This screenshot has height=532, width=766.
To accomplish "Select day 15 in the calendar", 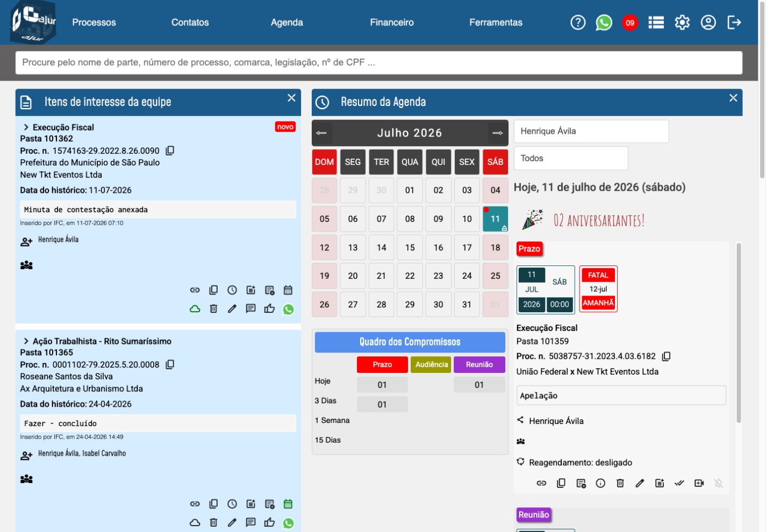I will [x=410, y=247].
